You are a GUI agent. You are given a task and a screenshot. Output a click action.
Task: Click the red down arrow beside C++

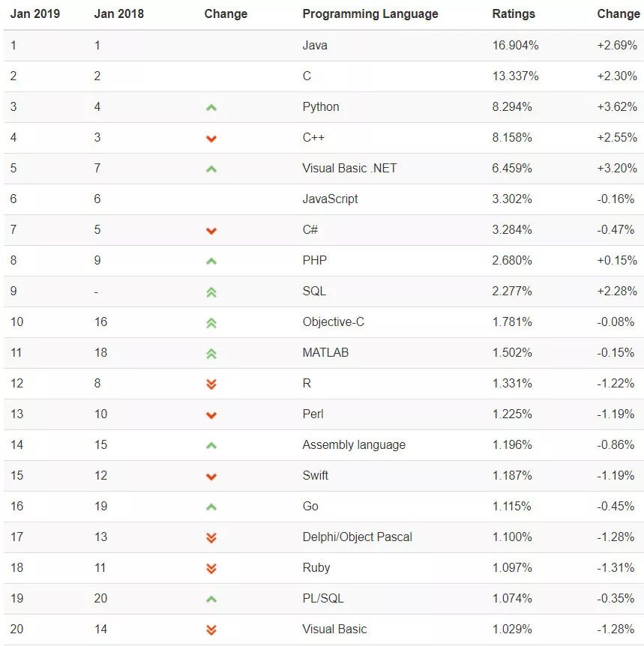click(x=211, y=138)
